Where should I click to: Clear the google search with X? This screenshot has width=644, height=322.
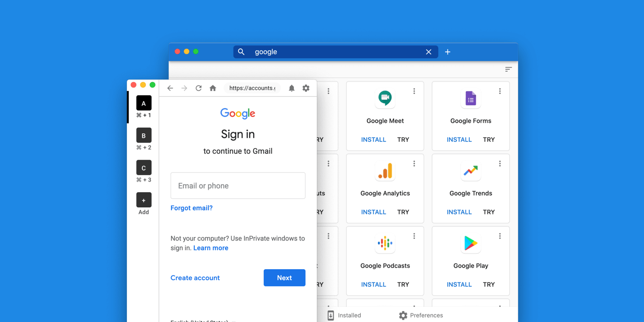pos(429,52)
